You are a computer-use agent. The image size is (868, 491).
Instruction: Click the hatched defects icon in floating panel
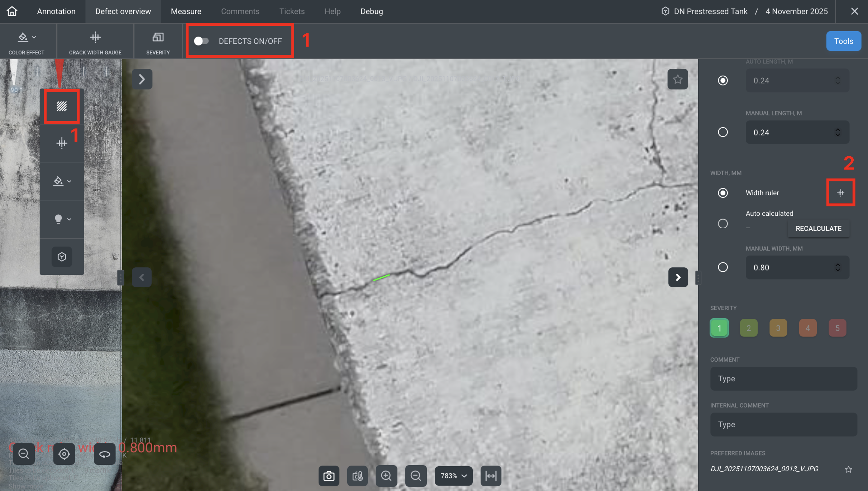tap(62, 106)
